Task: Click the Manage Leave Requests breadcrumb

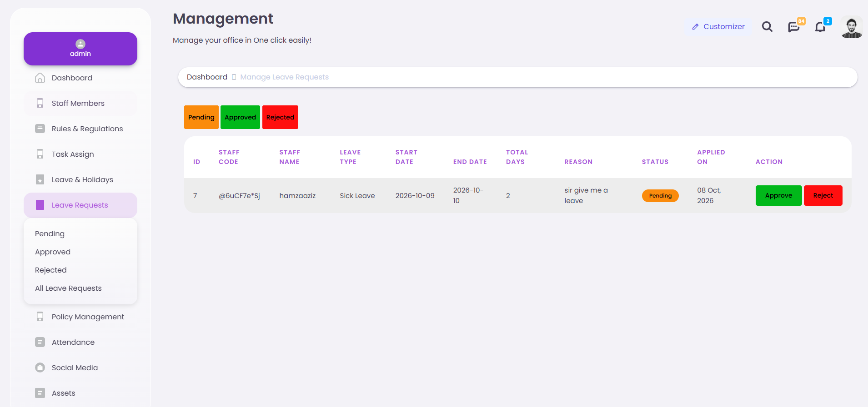Action: coord(284,77)
